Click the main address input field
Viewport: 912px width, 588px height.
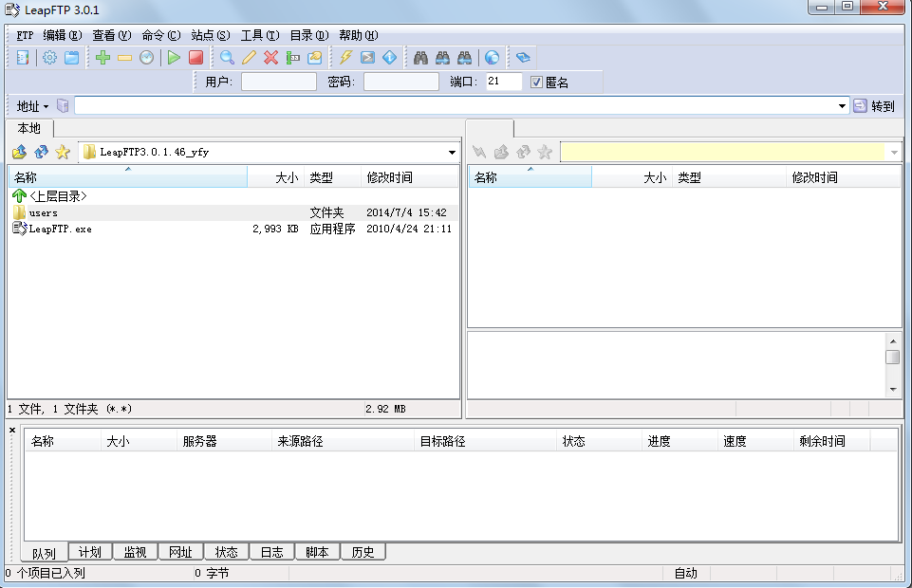pos(456,106)
